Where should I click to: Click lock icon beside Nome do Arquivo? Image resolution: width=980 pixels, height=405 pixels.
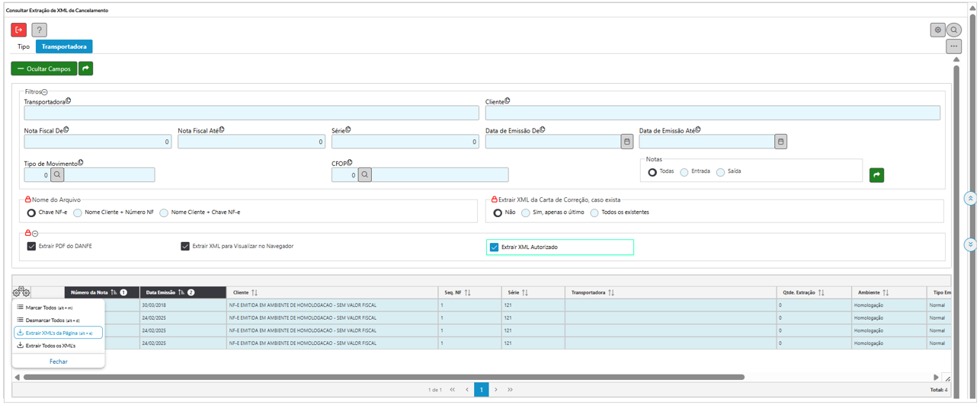pyautogui.click(x=28, y=199)
